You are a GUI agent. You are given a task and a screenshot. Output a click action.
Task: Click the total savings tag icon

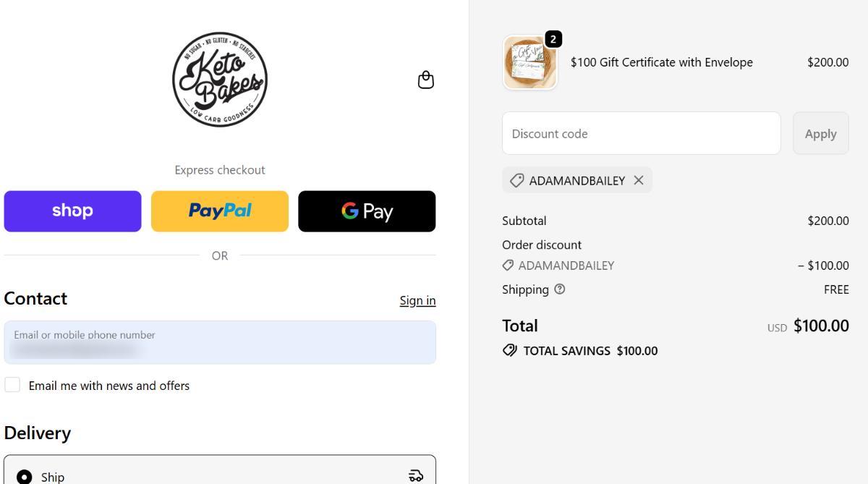pyautogui.click(x=510, y=351)
